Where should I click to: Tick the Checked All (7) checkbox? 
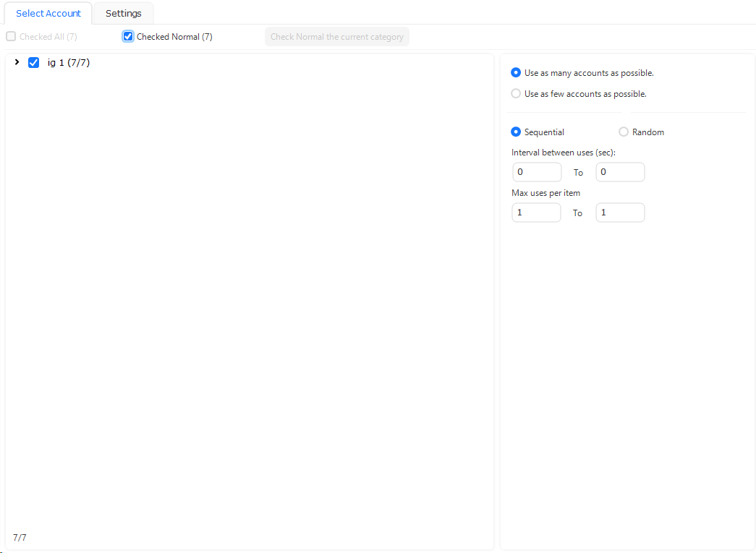(11, 36)
